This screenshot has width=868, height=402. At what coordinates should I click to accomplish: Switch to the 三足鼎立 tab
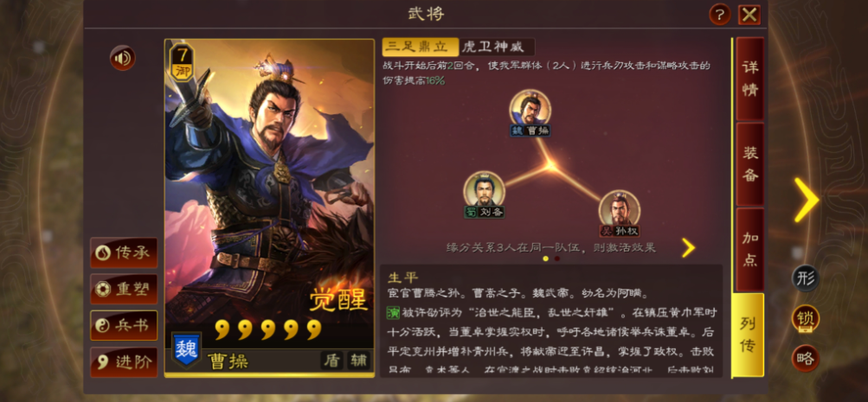click(421, 47)
